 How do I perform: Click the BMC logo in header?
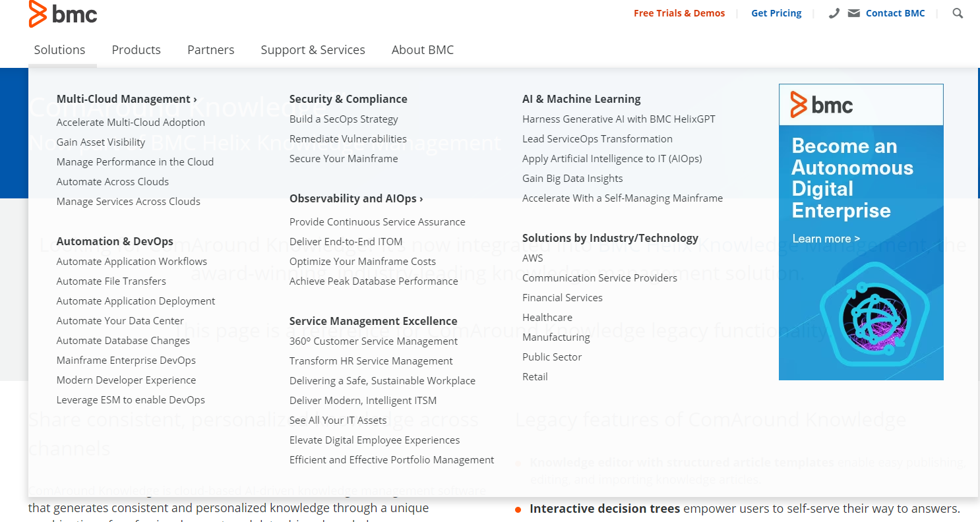(63, 14)
